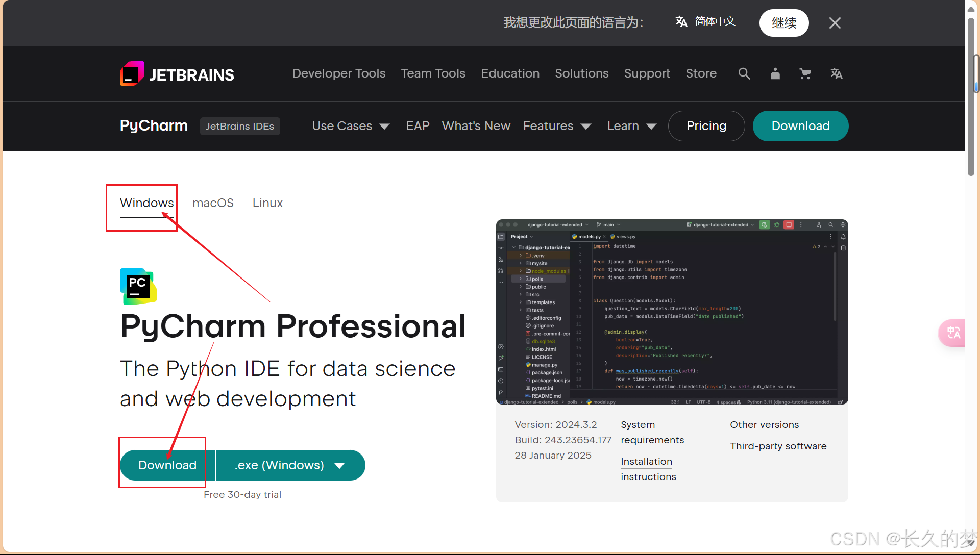This screenshot has height=555, width=980.
Task: Select 简体中文 language option
Action: (706, 22)
